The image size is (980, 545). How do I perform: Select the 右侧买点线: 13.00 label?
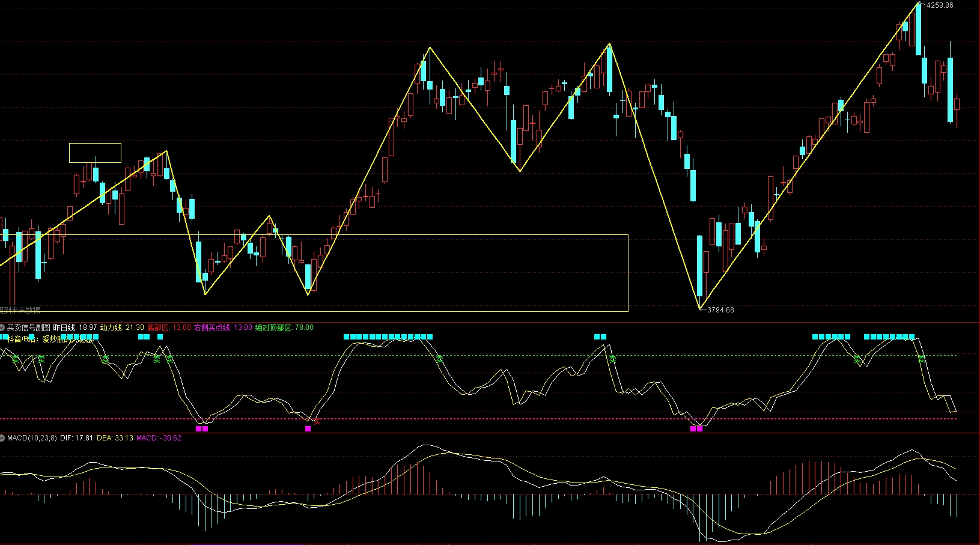click(x=223, y=327)
